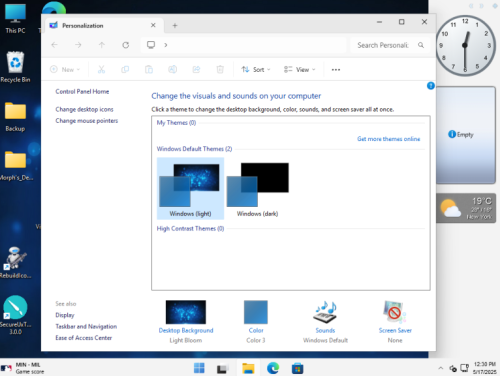
Task: Click the Delete trash icon
Action: coord(220,69)
